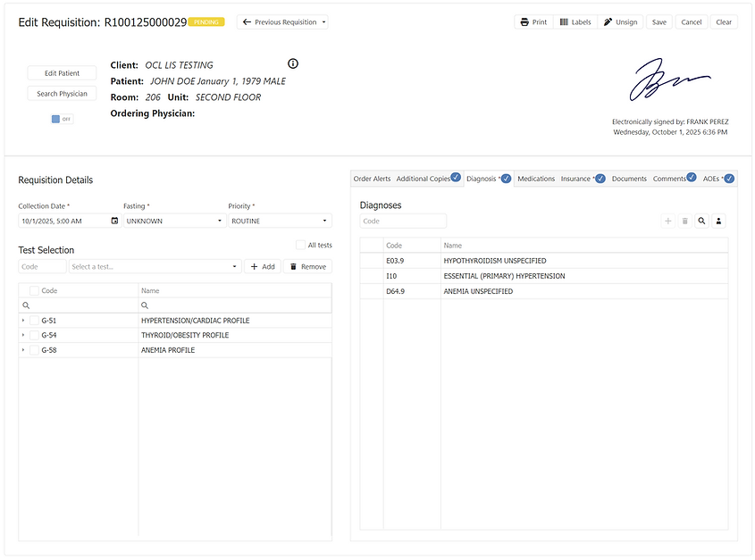Click THYROID/OBESITY PROFILE test name
The height and width of the screenshot is (560, 755).
tap(185, 335)
